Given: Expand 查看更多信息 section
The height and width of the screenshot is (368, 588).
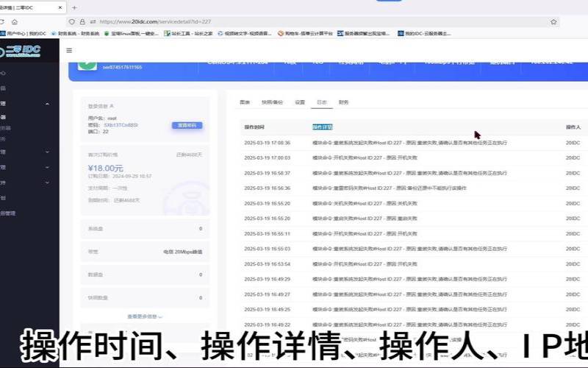Looking at the screenshot, I should (x=144, y=316).
